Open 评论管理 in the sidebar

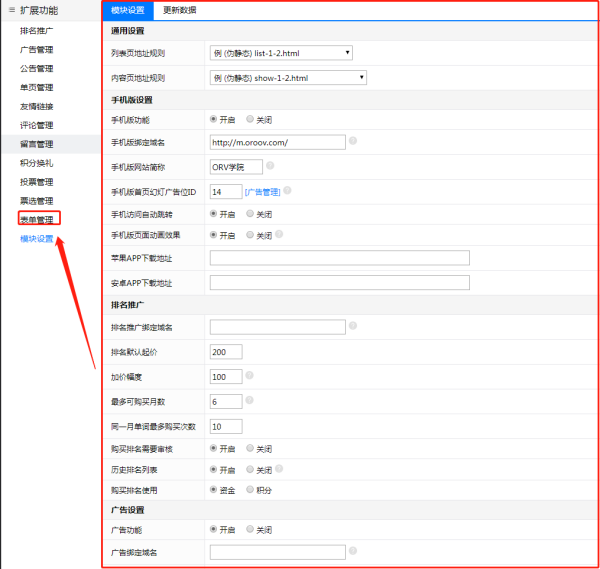(x=36, y=125)
